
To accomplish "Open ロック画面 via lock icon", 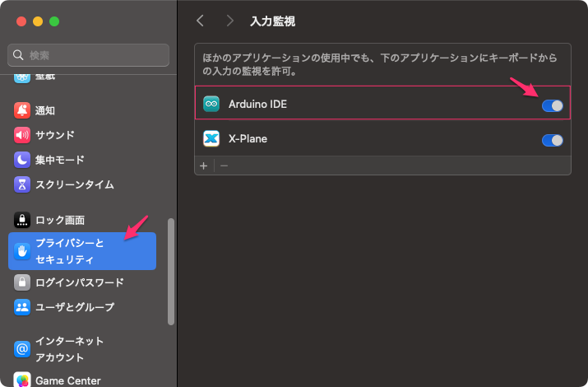I will pyautogui.click(x=22, y=220).
